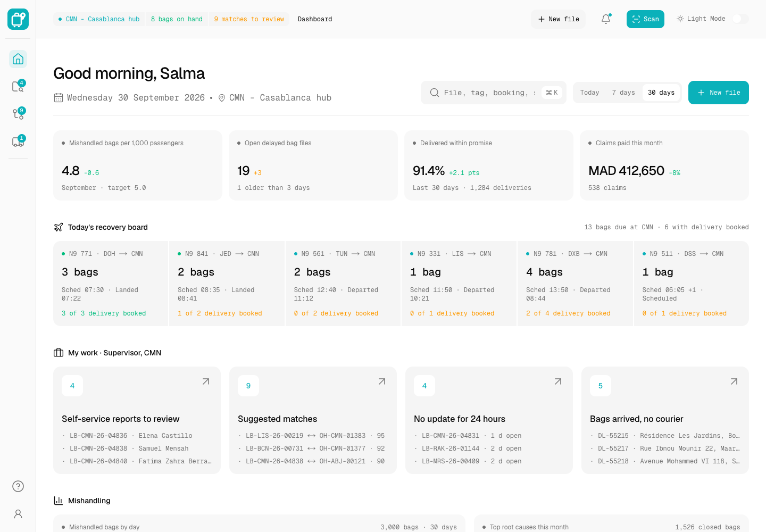Click the location pin icon near CMN
This screenshot has height=532, width=766.
point(222,98)
